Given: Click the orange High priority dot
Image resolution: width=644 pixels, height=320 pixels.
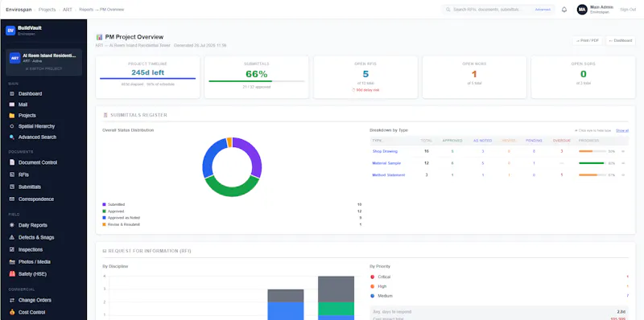Looking at the screenshot, I should 373,286.
